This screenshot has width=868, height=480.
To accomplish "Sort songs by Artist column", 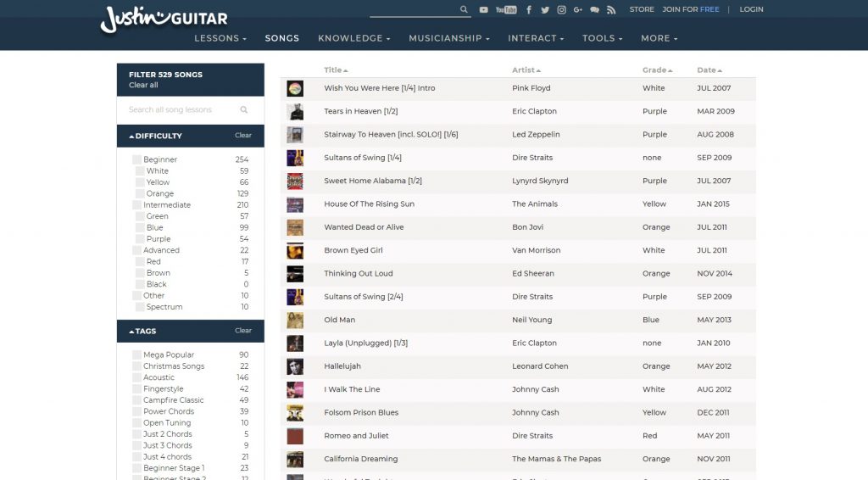I will (x=526, y=70).
